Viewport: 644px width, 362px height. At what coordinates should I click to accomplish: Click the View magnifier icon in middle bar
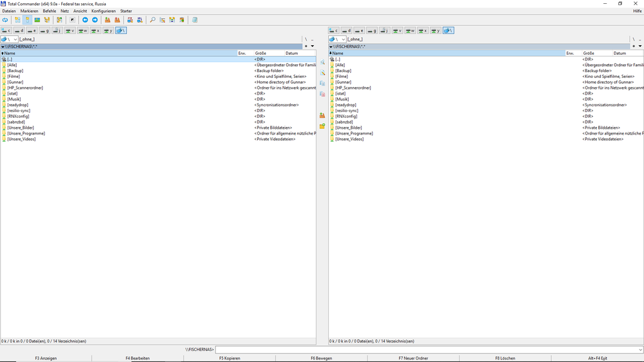tap(322, 62)
